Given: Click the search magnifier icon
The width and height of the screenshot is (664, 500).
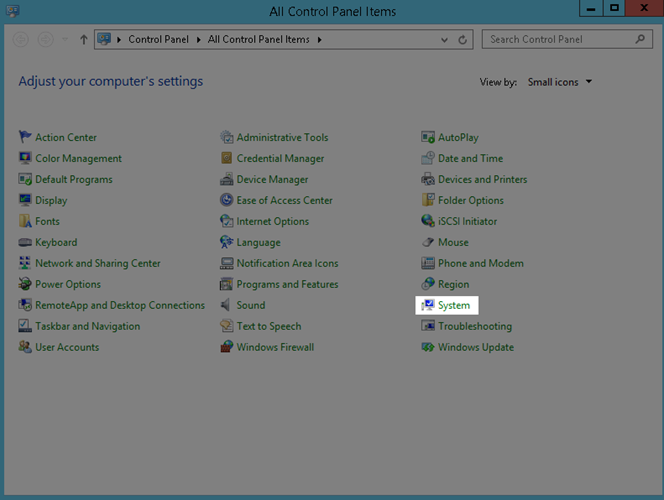Looking at the screenshot, I should pos(640,39).
